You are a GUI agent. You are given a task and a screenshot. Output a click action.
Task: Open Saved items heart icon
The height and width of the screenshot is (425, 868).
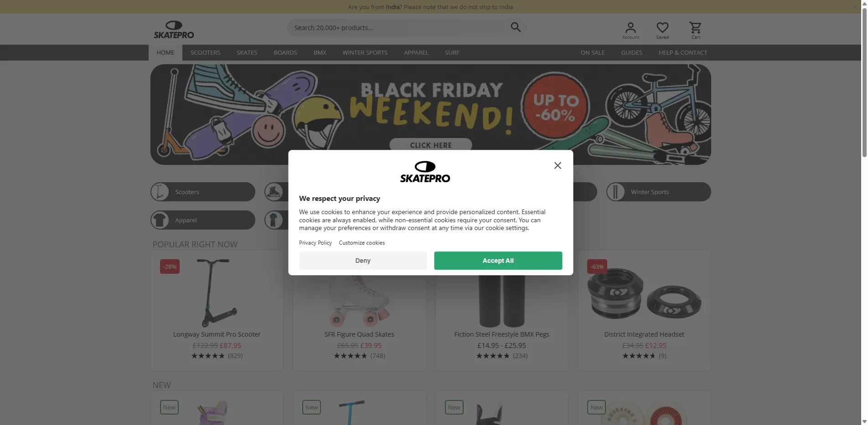pyautogui.click(x=662, y=31)
